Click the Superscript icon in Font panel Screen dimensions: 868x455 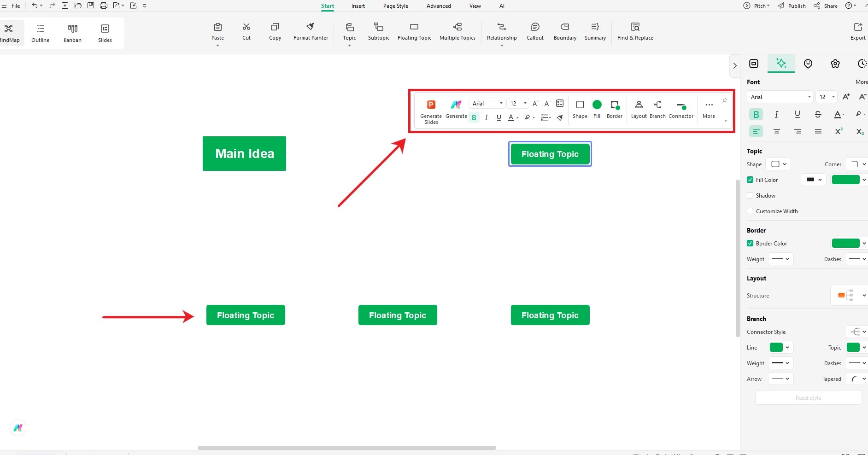click(x=839, y=131)
